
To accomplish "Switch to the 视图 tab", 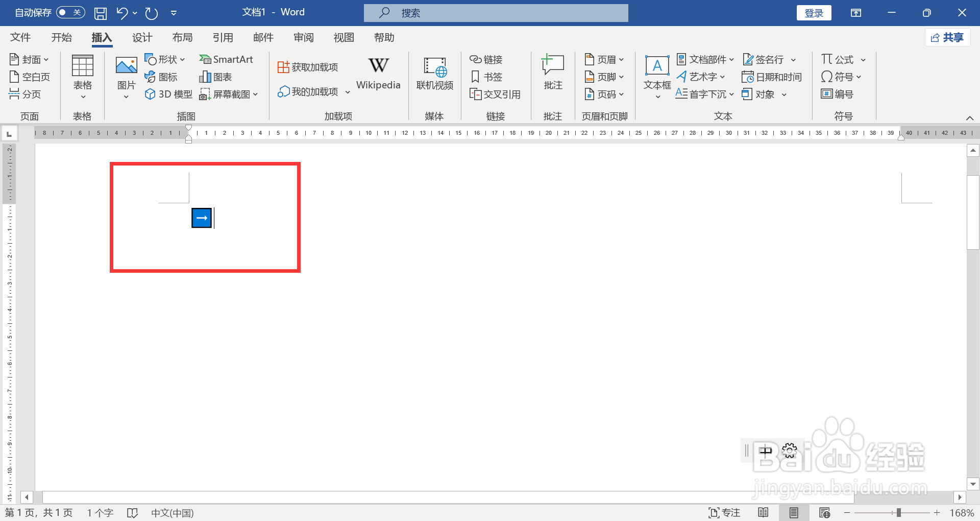I will (x=344, y=37).
